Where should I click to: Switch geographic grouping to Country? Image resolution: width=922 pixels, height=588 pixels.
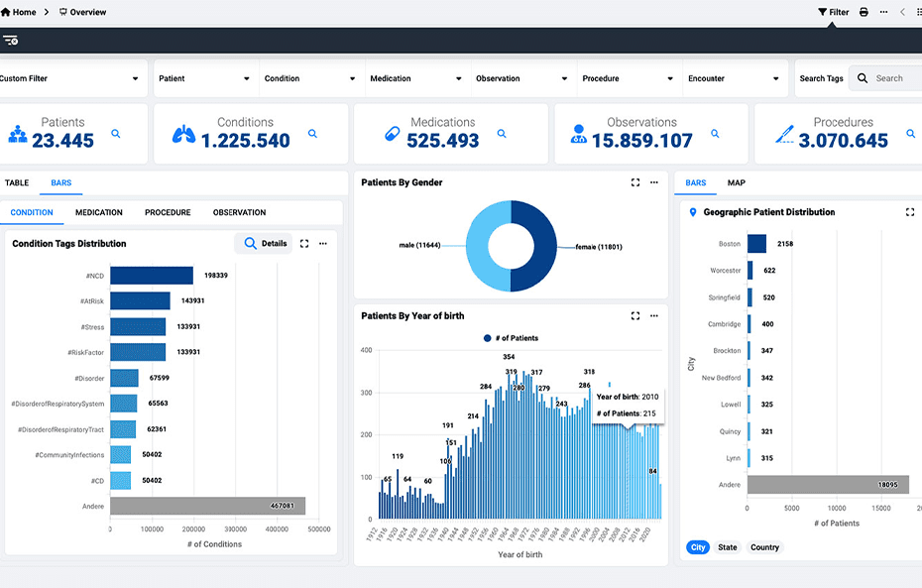coord(764,547)
